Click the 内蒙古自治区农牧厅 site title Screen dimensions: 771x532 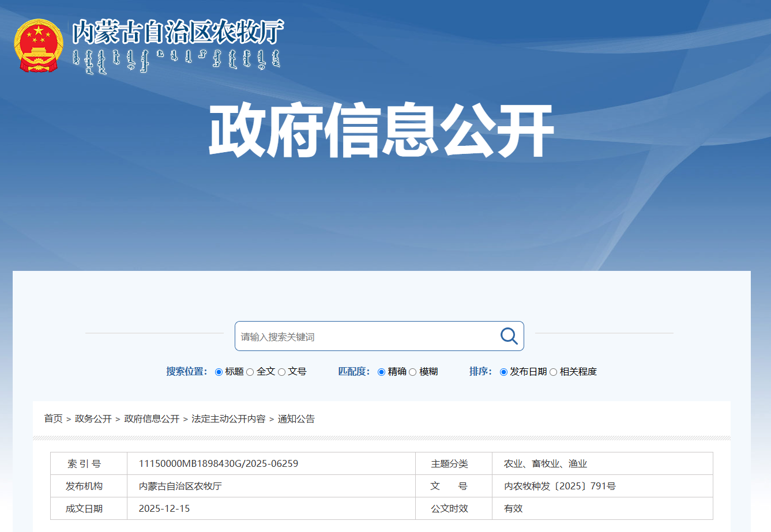pyautogui.click(x=178, y=32)
